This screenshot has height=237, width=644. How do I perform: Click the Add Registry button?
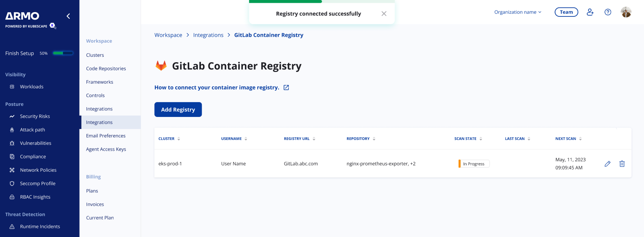click(178, 110)
